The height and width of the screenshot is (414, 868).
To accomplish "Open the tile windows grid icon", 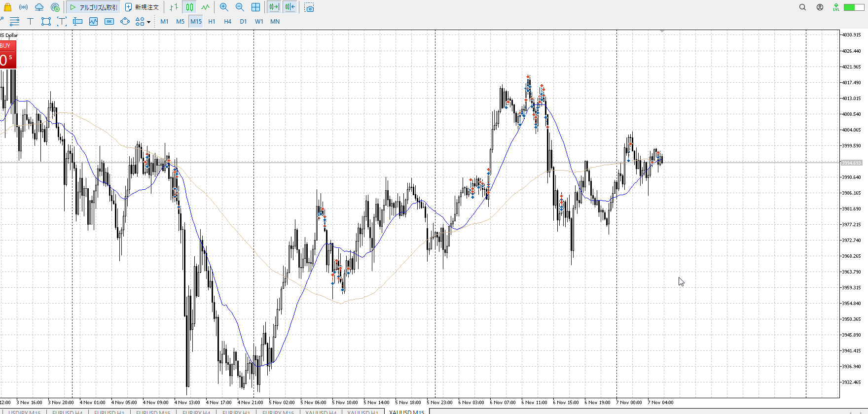I will point(255,7).
